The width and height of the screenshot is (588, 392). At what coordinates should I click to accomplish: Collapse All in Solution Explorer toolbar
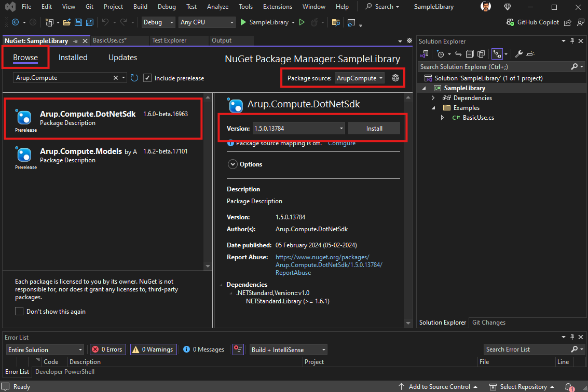(470, 54)
